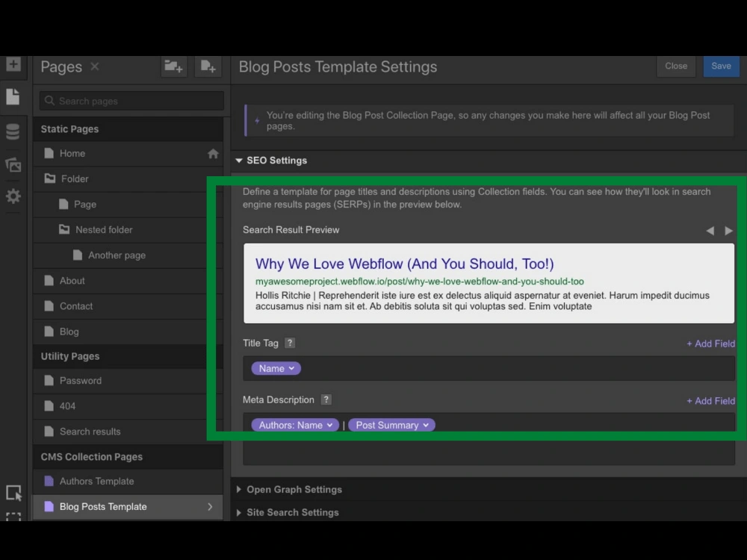Click Add Field for Meta Description
Screen dimensions: 747x560
(710, 401)
